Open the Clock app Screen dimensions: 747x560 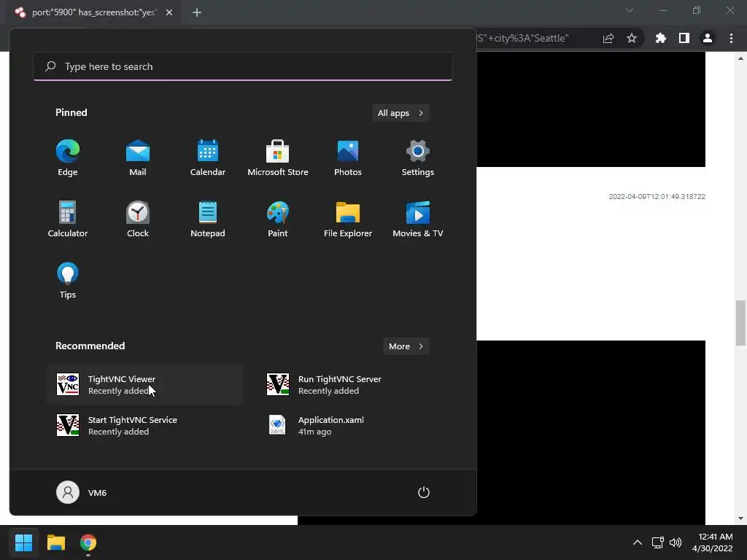pos(138,219)
